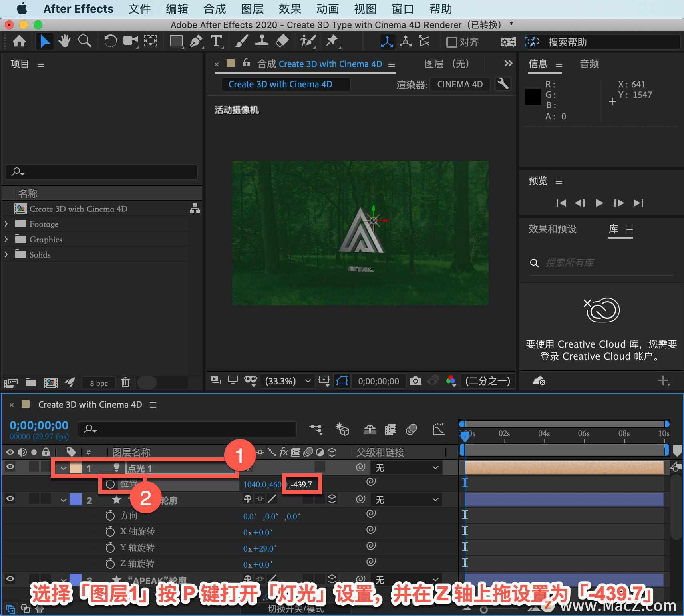The width and height of the screenshot is (684, 616).
Task: Open the 窗口 menu
Action: click(403, 9)
